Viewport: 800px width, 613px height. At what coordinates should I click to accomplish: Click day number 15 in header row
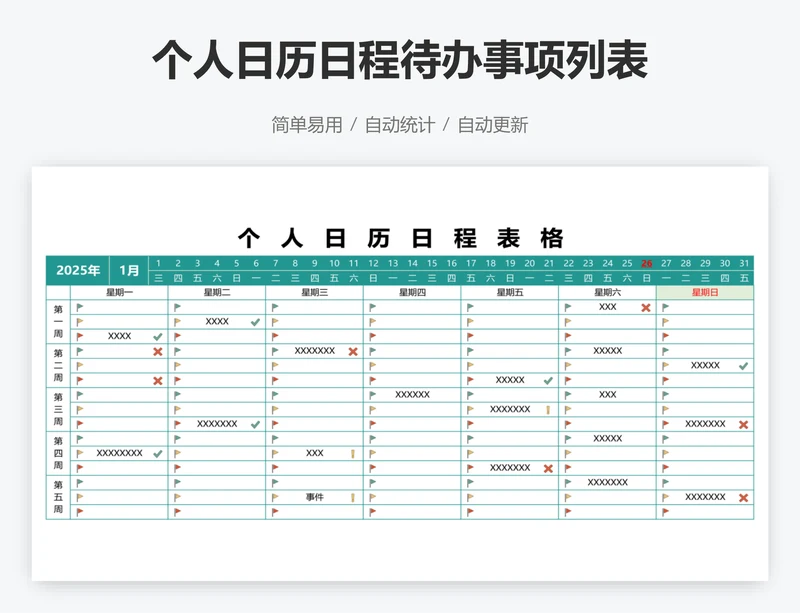point(432,263)
